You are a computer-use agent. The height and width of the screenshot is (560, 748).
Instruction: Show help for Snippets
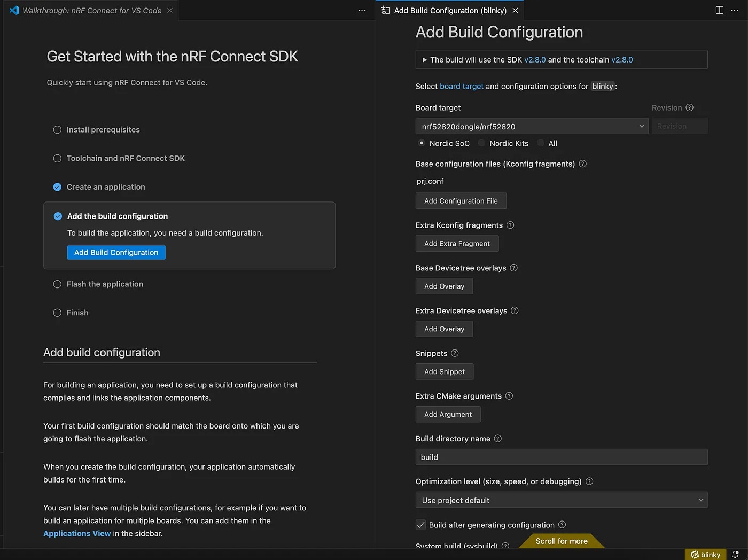click(x=455, y=353)
